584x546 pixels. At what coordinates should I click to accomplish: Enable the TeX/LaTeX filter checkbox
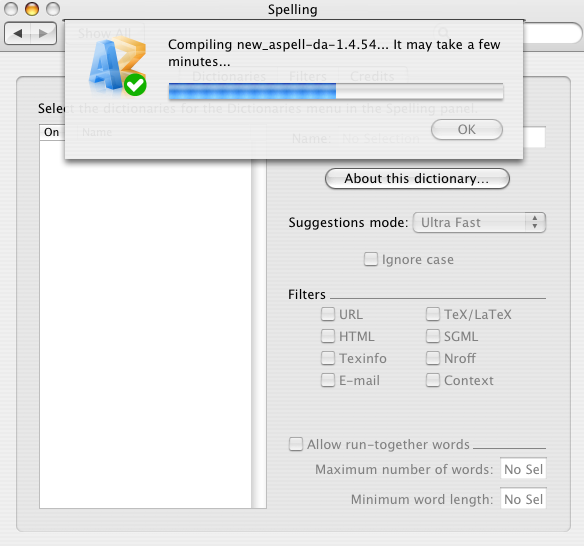pyautogui.click(x=433, y=314)
